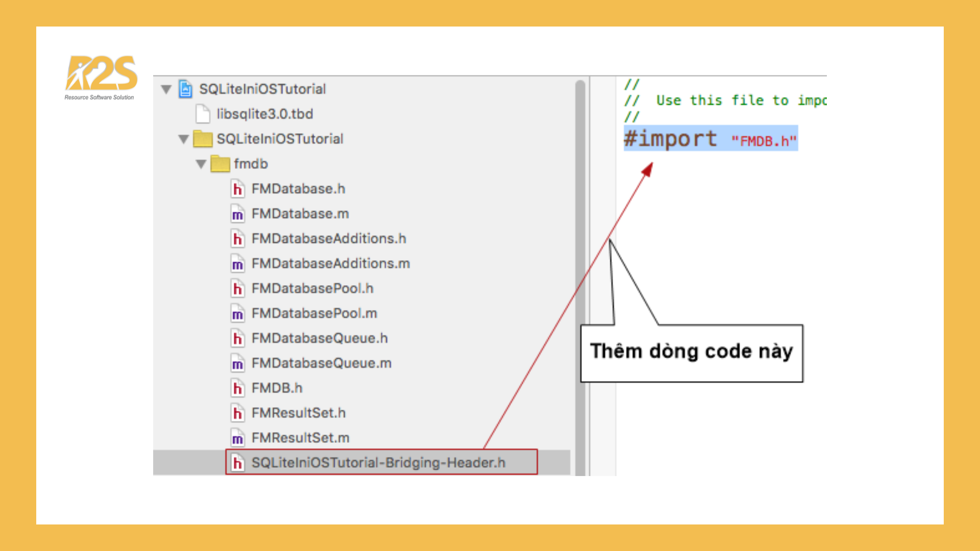Viewport: 980px width, 551px height.
Task: Click the fmdb yellow folder icon
Action: [x=220, y=164]
